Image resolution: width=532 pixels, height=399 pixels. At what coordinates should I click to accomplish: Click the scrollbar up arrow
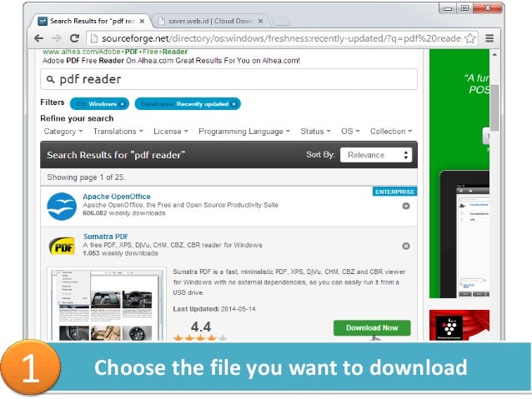pos(494,55)
